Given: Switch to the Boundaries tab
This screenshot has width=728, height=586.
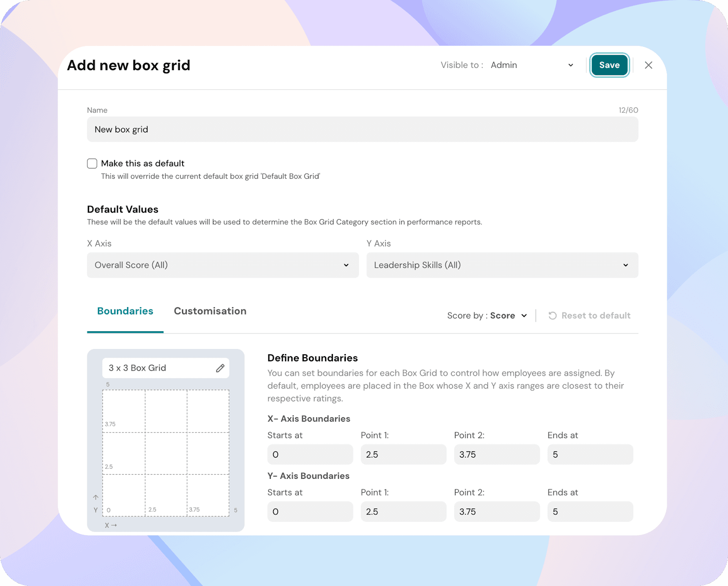Looking at the screenshot, I should tap(125, 311).
